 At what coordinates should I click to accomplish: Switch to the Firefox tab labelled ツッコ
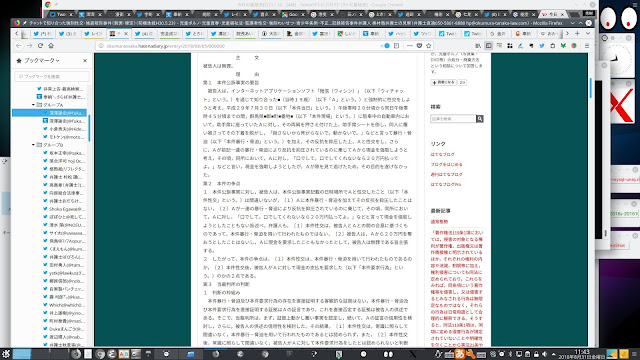(423, 33)
